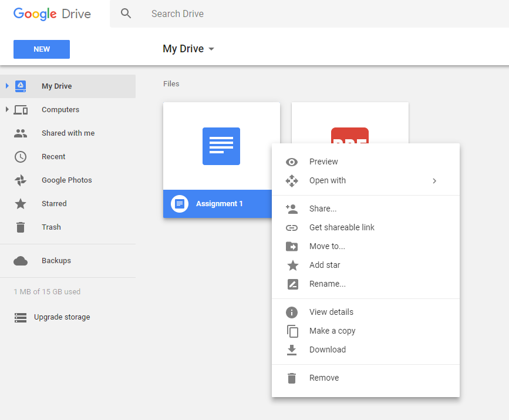The width and height of the screenshot is (509, 420).
Task: Click the shareable link chain icon
Action: [292, 228]
